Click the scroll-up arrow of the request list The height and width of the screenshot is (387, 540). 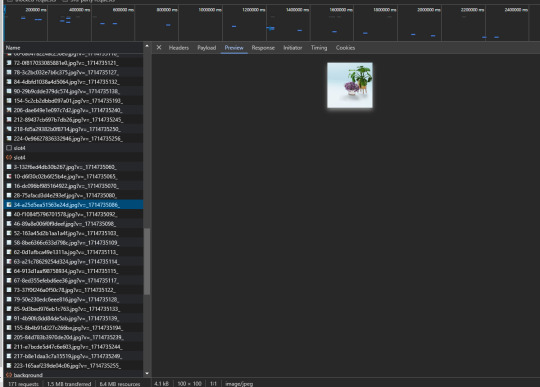tap(147, 46)
